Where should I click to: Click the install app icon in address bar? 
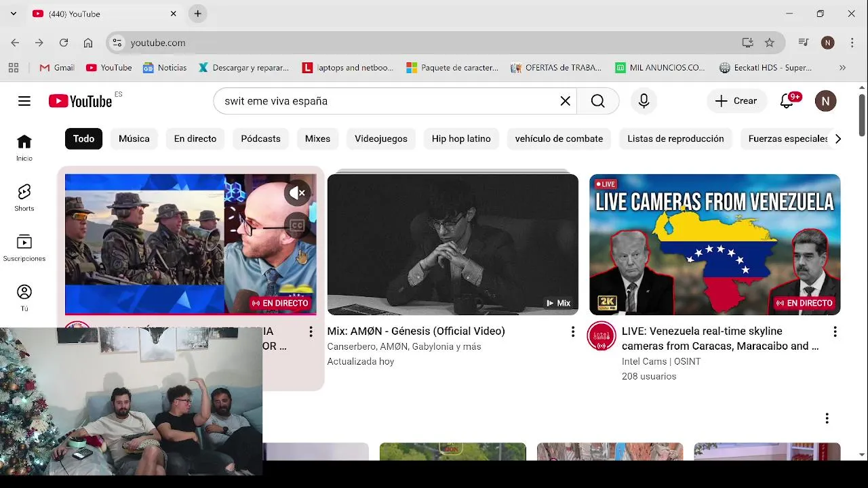(x=747, y=43)
